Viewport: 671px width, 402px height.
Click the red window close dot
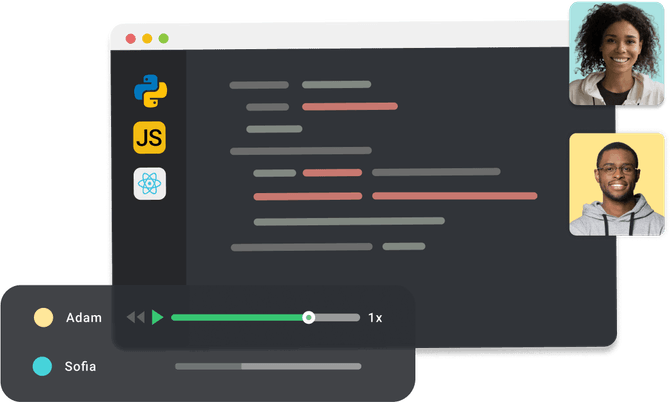coord(130,39)
